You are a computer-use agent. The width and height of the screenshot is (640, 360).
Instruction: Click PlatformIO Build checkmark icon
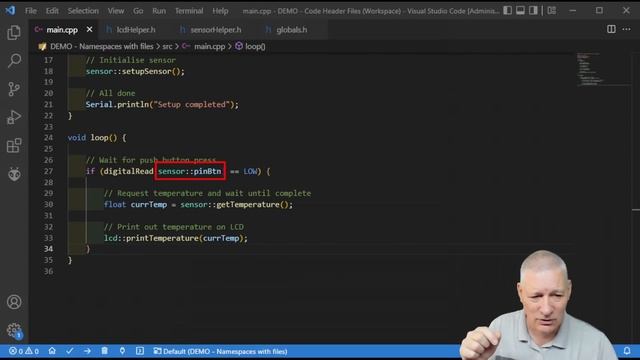(x=70, y=351)
